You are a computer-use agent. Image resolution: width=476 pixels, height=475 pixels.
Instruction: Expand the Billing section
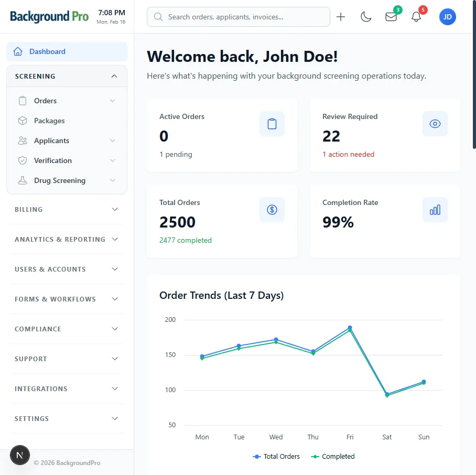click(x=67, y=209)
